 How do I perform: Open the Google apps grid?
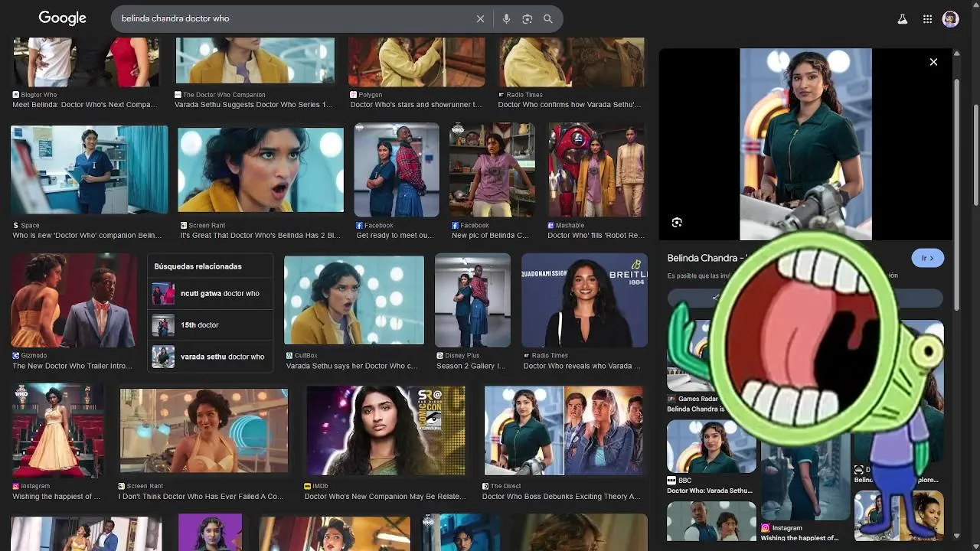[x=927, y=19]
